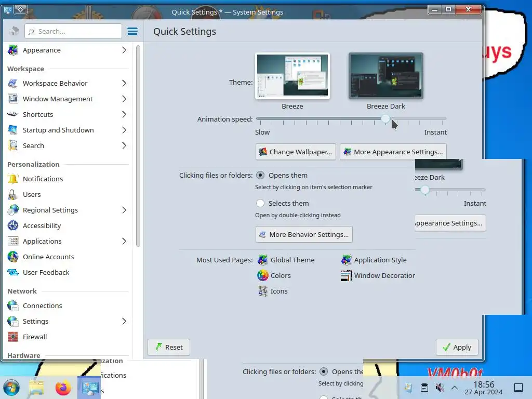Image resolution: width=532 pixels, height=399 pixels.
Task: Select the "Opens them" radio button
Action: tap(260, 176)
